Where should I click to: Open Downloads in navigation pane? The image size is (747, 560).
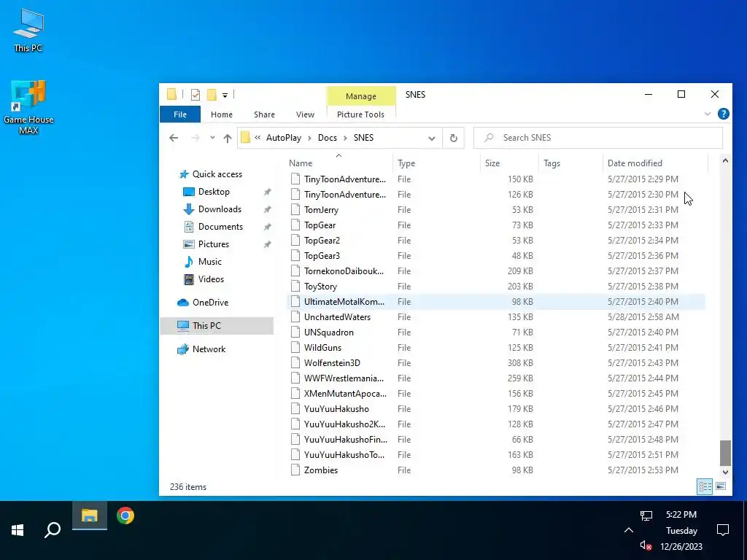click(x=219, y=209)
